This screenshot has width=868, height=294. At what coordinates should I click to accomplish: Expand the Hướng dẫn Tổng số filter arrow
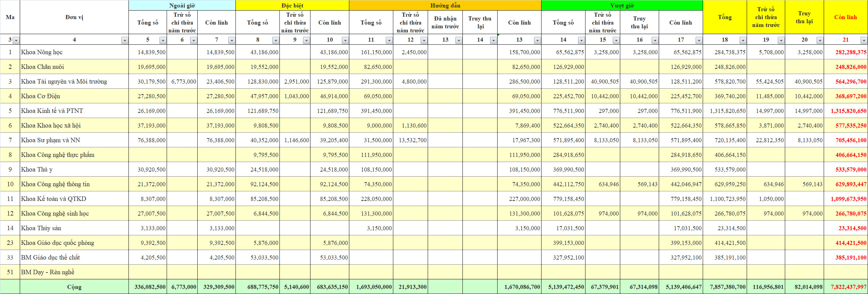tap(389, 40)
